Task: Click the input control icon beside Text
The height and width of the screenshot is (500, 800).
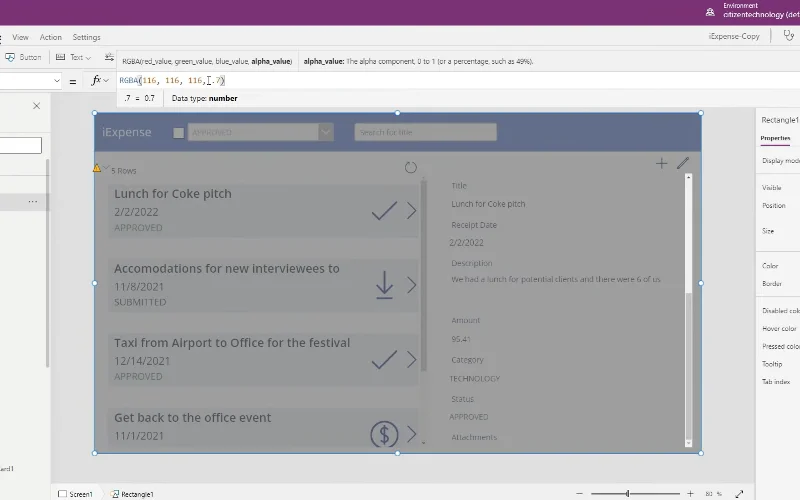Action: click(109, 57)
